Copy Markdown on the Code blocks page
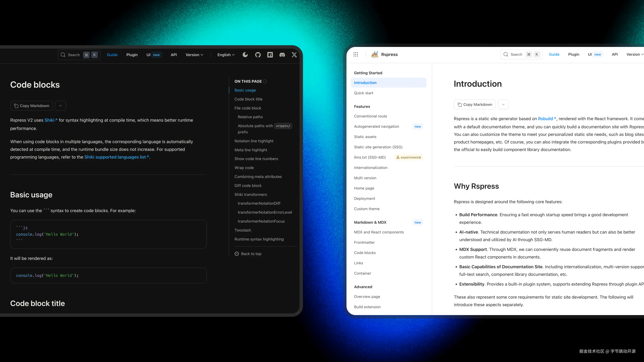 coord(32,106)
